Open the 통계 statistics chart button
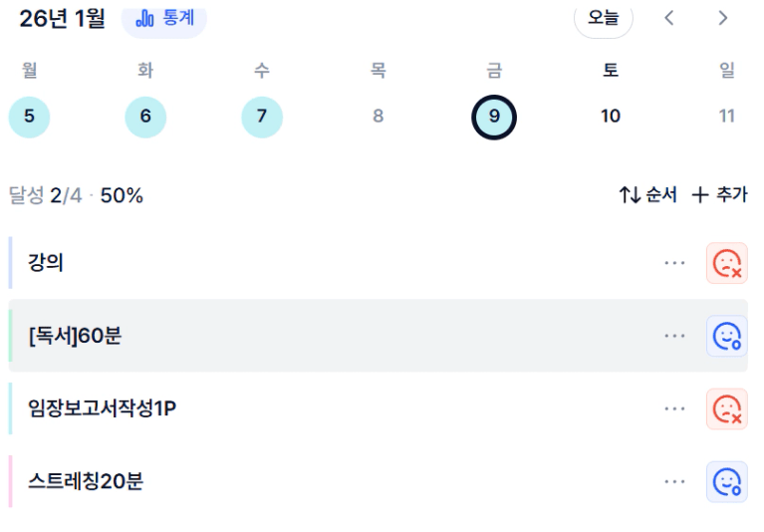 (x=164, y=18)
